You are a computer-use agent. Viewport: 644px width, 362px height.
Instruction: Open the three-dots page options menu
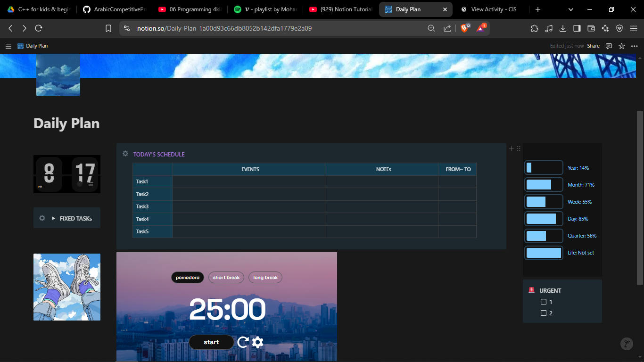coord(634,46)
